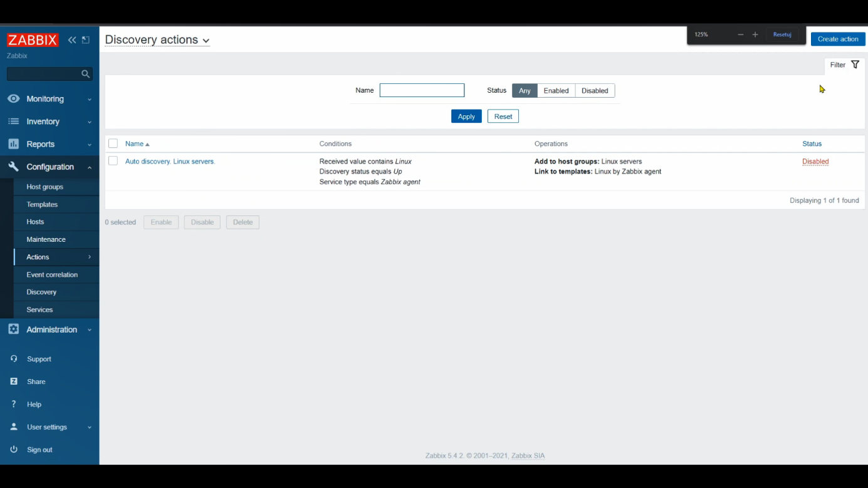The height and width of the screenshot is (488, 868).
Task: Hide sidebar using the window icon
Action: (86, 40)
